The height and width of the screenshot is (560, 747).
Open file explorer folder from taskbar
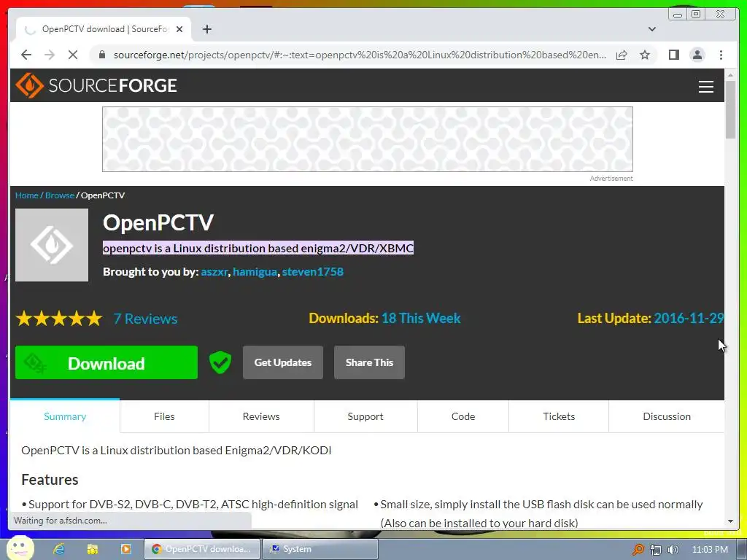(92, 549)
